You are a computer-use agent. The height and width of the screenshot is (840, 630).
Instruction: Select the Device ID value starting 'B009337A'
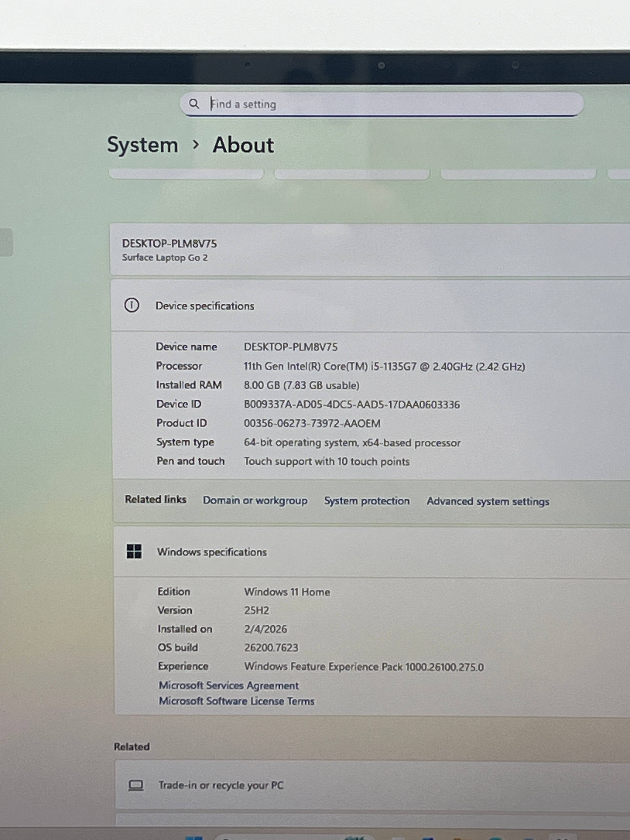pyautogui.click(x=352, y=404)
